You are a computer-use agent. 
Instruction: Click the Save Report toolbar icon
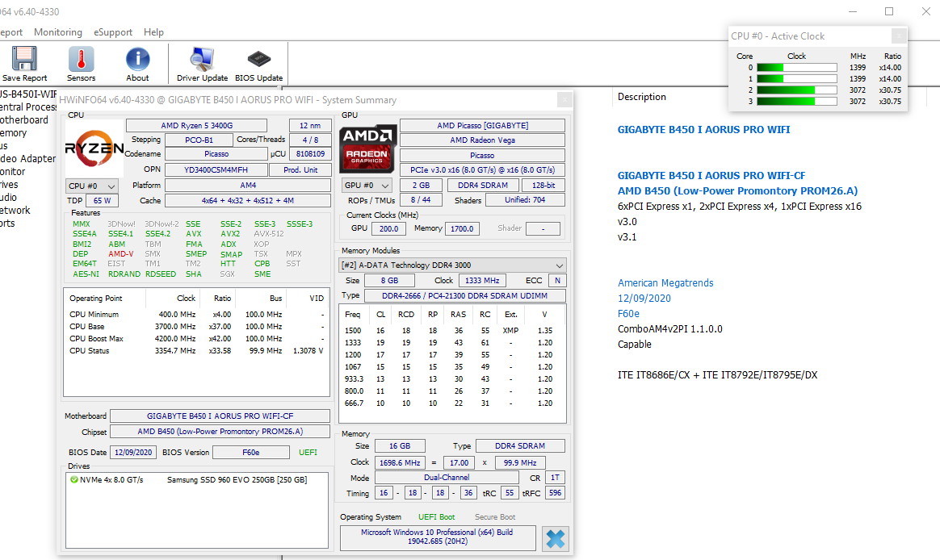coord(23,61)
